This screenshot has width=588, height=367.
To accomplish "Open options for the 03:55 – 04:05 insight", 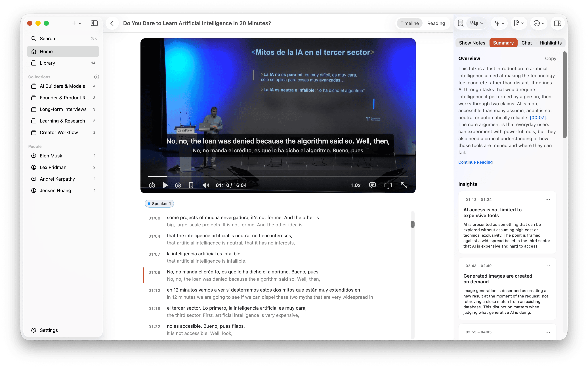I will point(547,332).
